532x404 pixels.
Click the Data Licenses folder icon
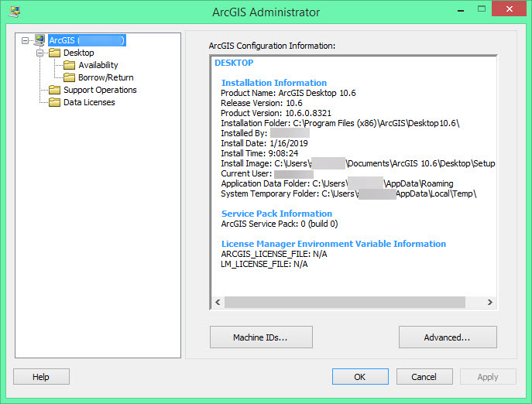(x=54, y=102)
